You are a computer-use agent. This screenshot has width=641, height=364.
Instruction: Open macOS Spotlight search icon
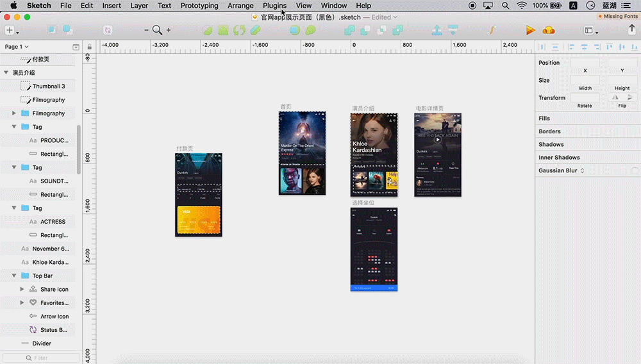506,5
